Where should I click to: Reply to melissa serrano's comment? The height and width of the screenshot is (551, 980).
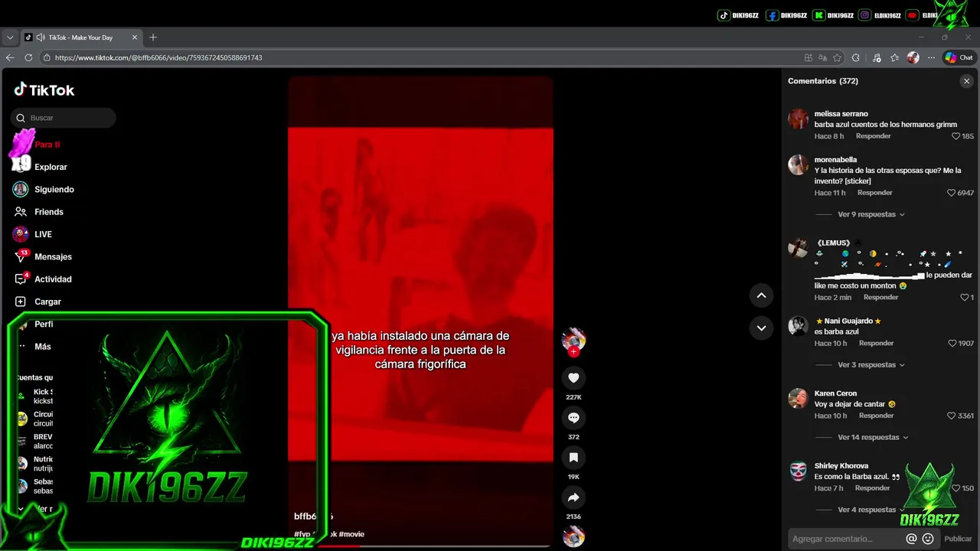coord(873,136)
